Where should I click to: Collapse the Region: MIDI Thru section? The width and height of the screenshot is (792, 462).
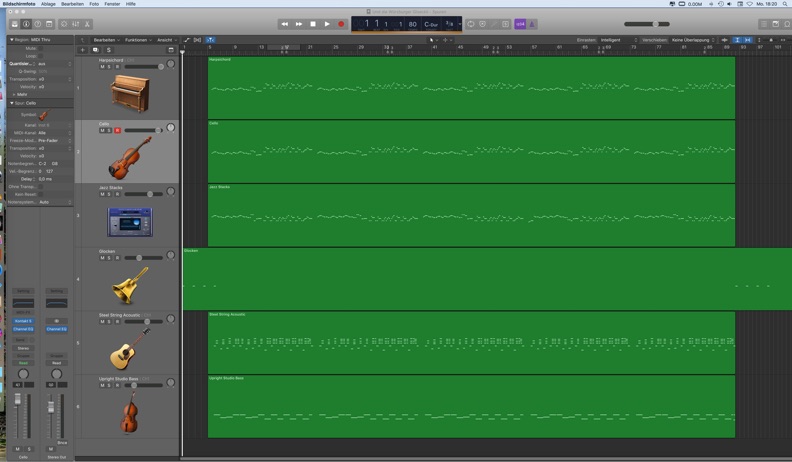pos(12,39)
